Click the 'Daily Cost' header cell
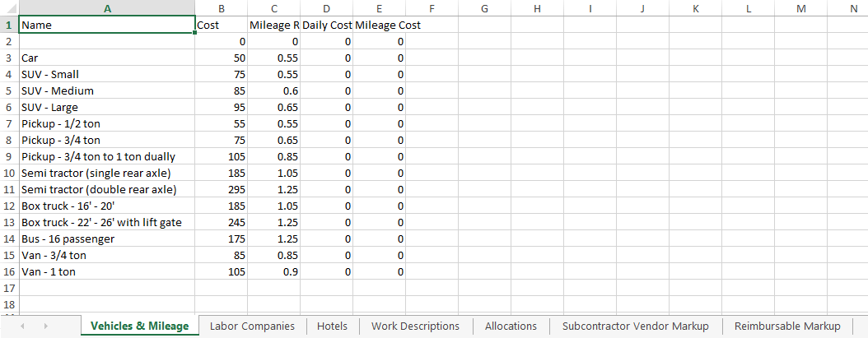The height and width of the screenshot is (338, 868). 327,25
